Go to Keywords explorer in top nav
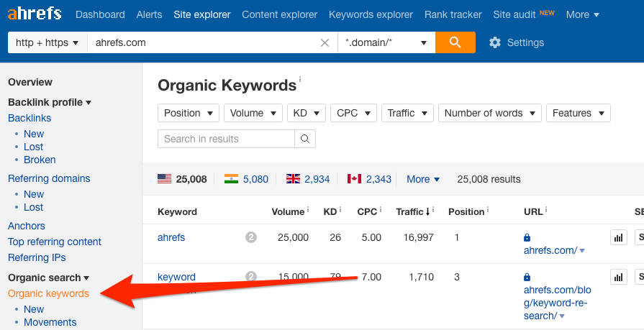The height and width of the screenshot is (330, 644). tap(371, 14)
